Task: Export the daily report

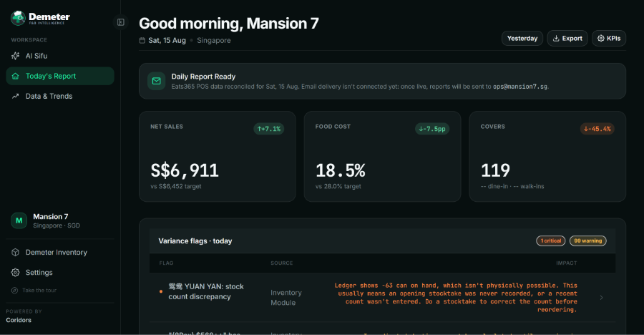Action: (567, 38)
